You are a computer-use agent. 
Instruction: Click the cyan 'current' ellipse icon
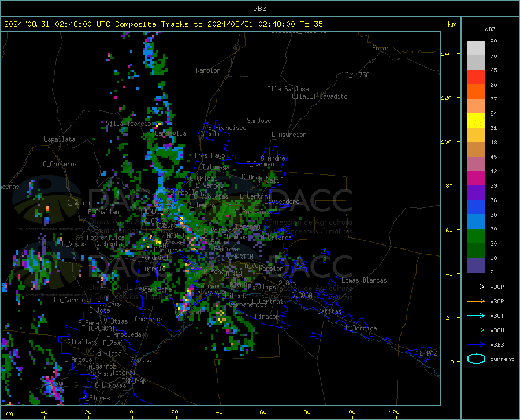tap(476, 359)
